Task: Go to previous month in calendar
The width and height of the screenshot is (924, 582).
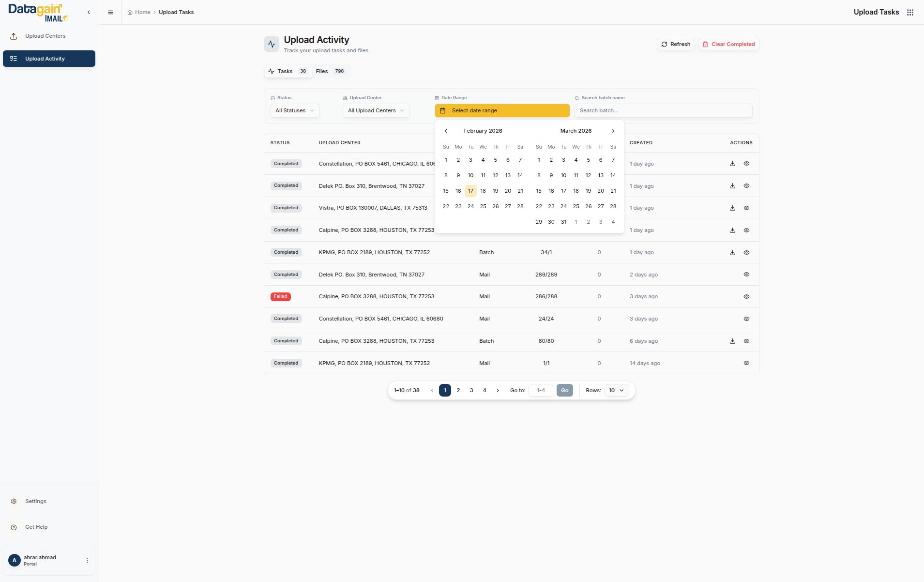Action: pyautogui.click(x=446, y=131)
